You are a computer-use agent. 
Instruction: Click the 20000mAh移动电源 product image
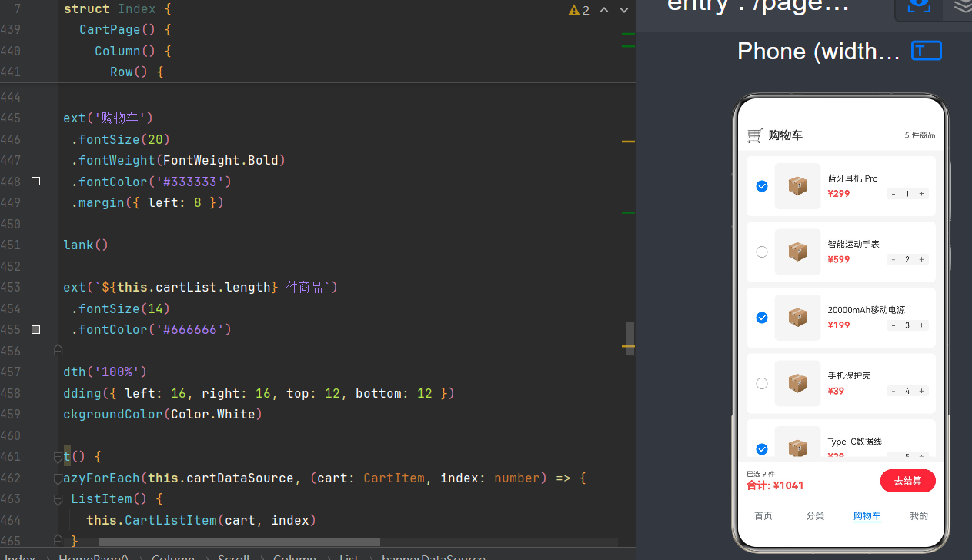[797, 318]
